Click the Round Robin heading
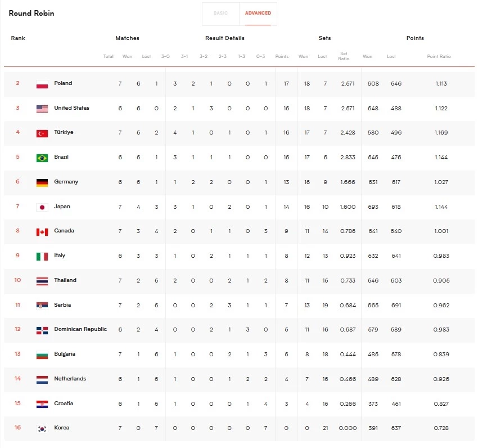The image size is (478, 448). pos(31,13)
